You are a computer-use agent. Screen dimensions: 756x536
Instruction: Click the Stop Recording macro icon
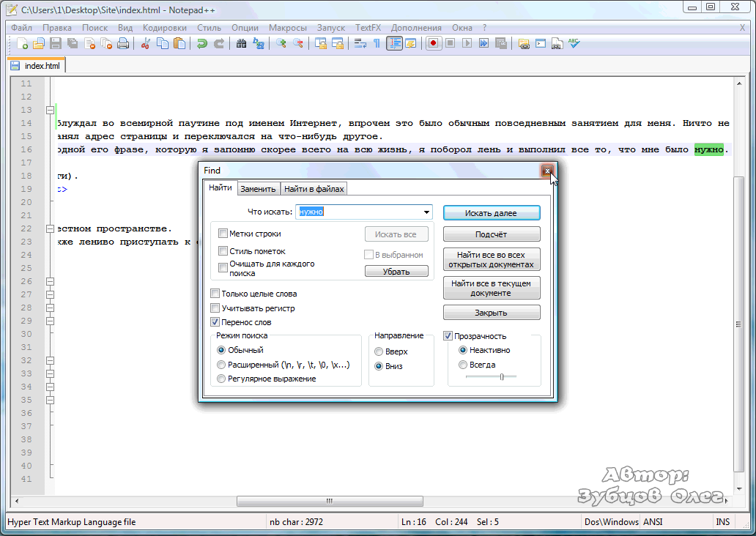pos(451,44)
